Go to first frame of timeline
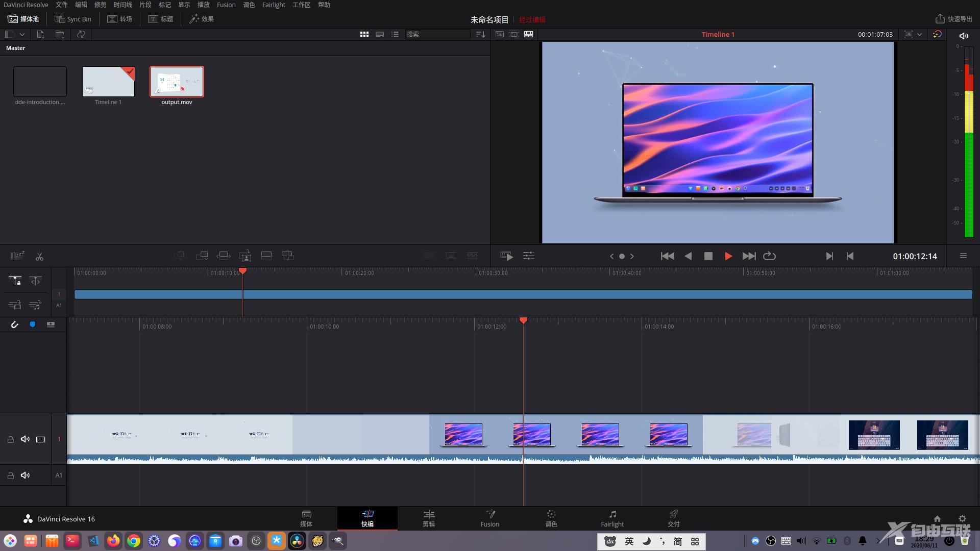Image resolution: width=980 pixels, height=551 pixels. coord(667,256)
